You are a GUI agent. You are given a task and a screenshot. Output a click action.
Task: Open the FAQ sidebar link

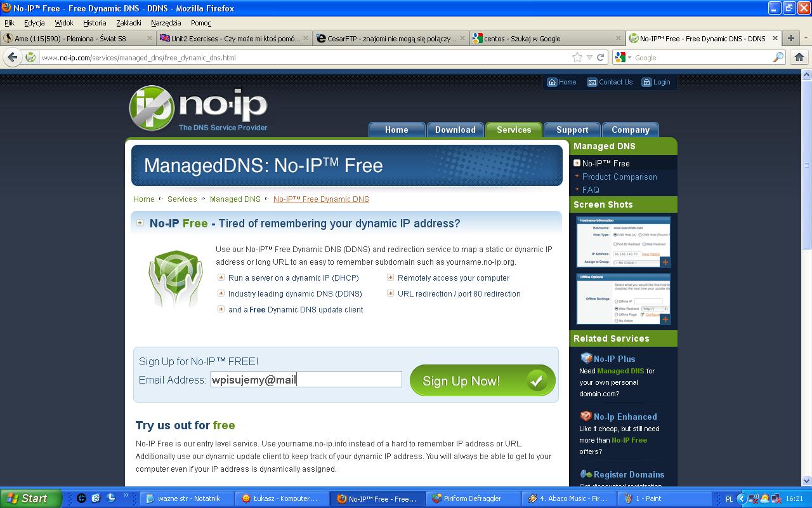coord(591,190)
